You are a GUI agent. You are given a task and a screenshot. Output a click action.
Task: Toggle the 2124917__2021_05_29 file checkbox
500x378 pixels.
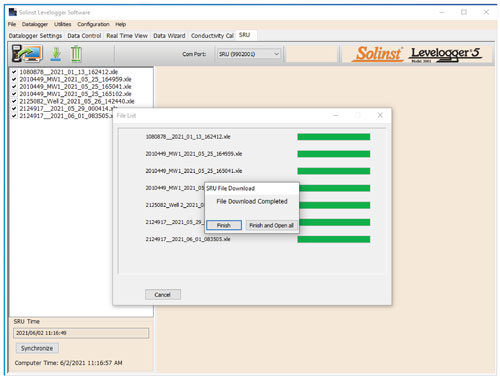(x=14, y=109)
